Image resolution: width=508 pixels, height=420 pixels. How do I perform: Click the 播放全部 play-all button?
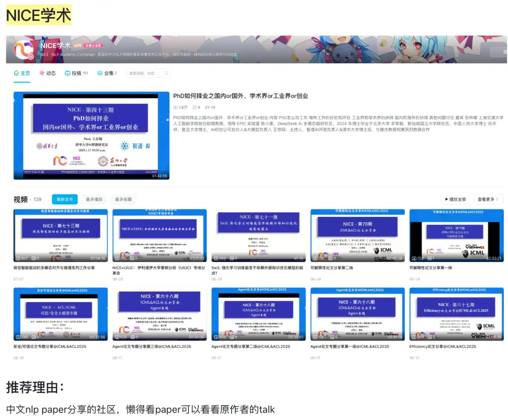pos(455,199)
